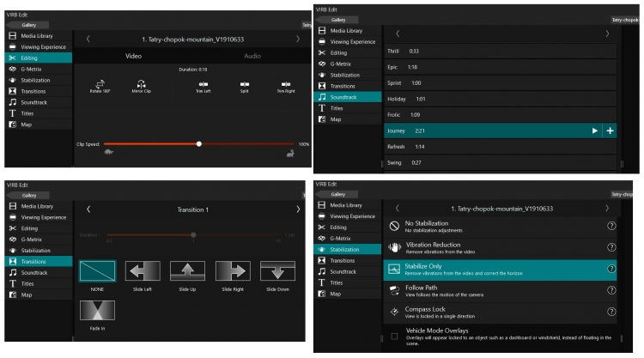This screenshot has width=644, height=358.
Task: Select Thrill 0:33 soundtrack row
Action: (x=501, y=51)
